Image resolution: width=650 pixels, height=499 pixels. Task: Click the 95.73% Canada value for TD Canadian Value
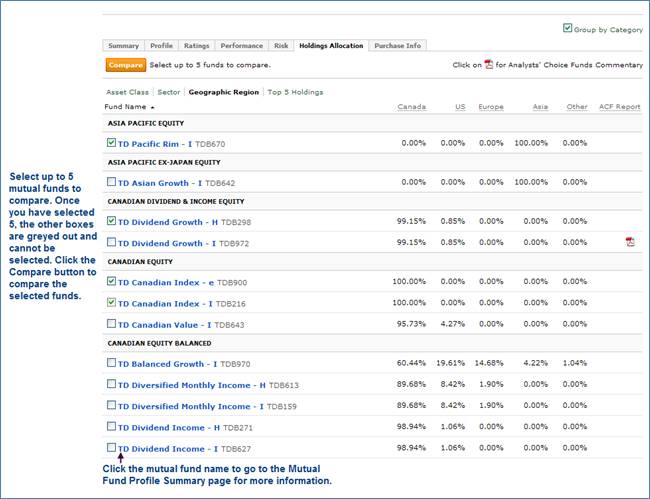coord(411,324)
